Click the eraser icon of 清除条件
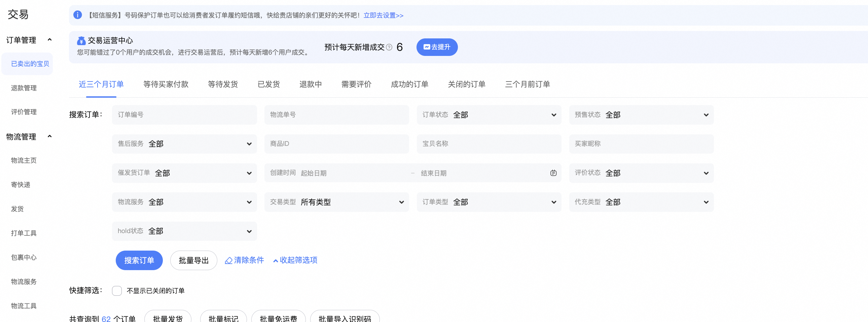 point(228,261)
